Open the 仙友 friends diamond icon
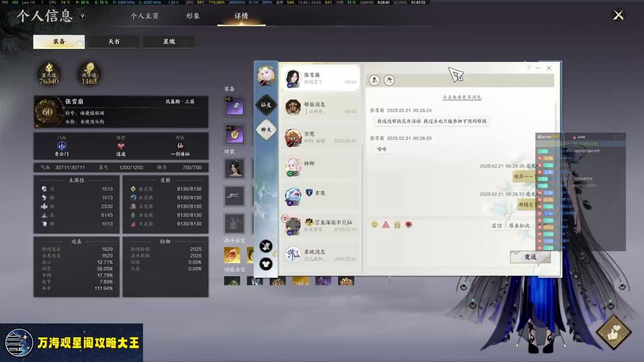The height and width of the screenshot is (362, 644). [266, 105]
